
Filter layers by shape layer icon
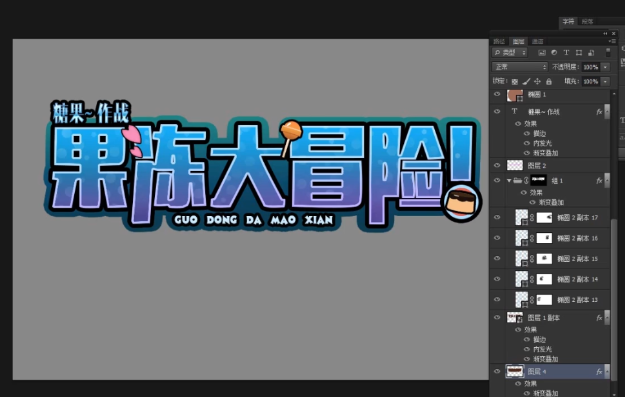click(x=579, y=53)
